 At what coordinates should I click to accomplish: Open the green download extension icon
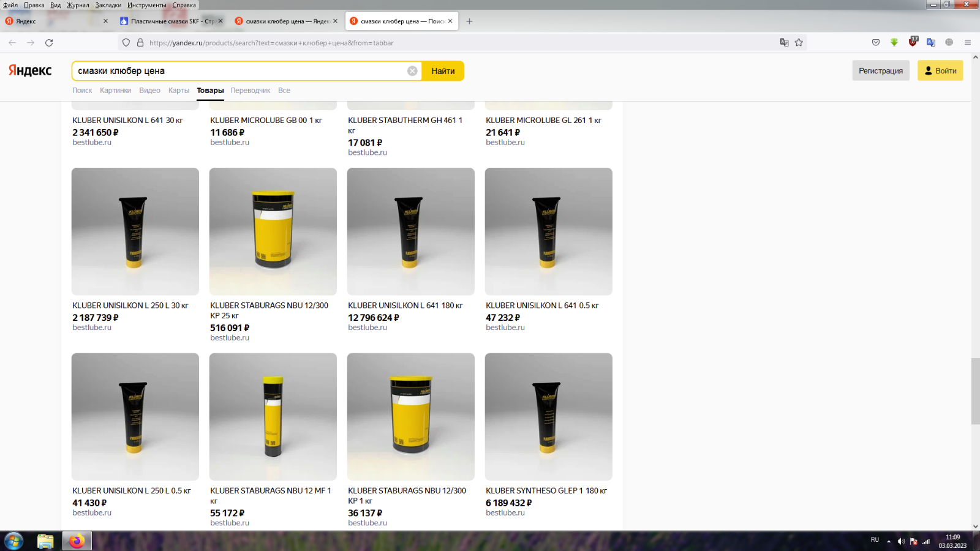coord(894,43)
